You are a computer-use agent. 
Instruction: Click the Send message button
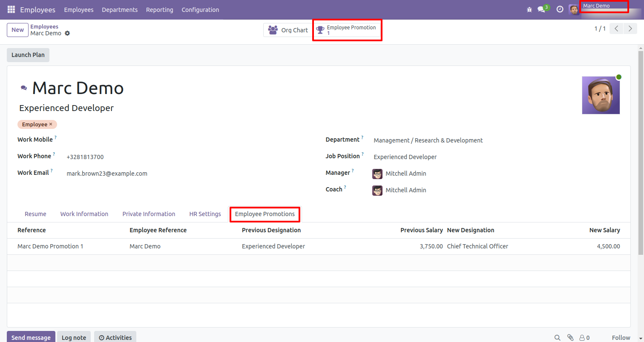pyautogui.click(x=31, y=337)
